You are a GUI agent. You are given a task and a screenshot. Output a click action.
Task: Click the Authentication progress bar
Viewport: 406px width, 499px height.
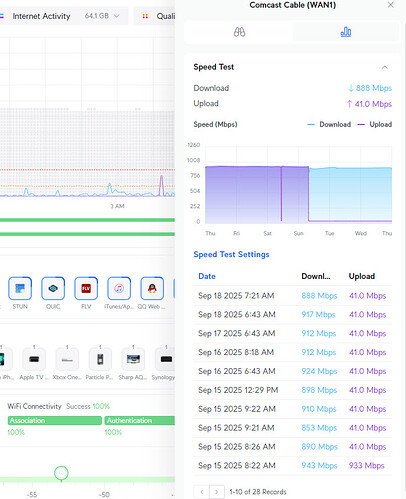coord(140,420)
